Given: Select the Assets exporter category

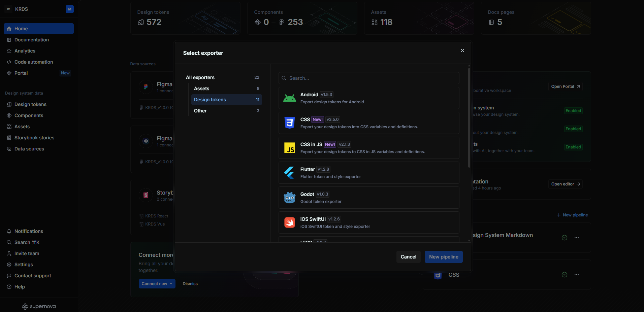Looking at the screenshot, I should pos(201,89).
